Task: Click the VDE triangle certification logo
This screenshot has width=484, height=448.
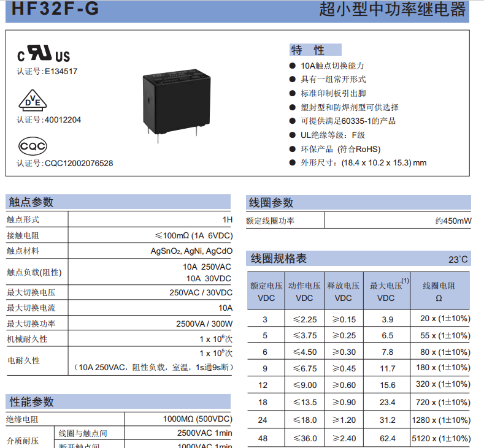Action: 33,101
